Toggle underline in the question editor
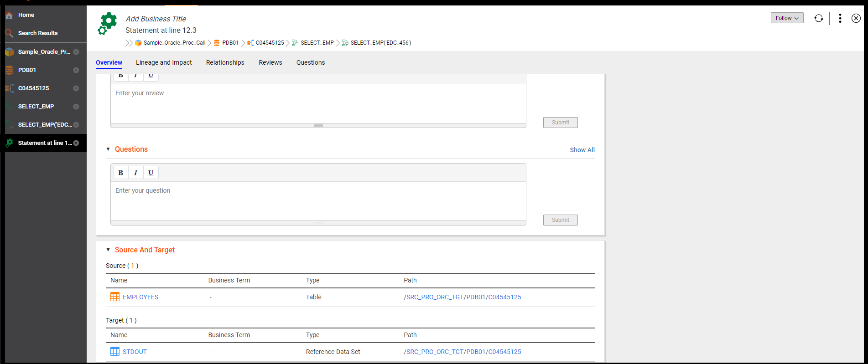Viewport: 868px width, 364px height. 151,173
